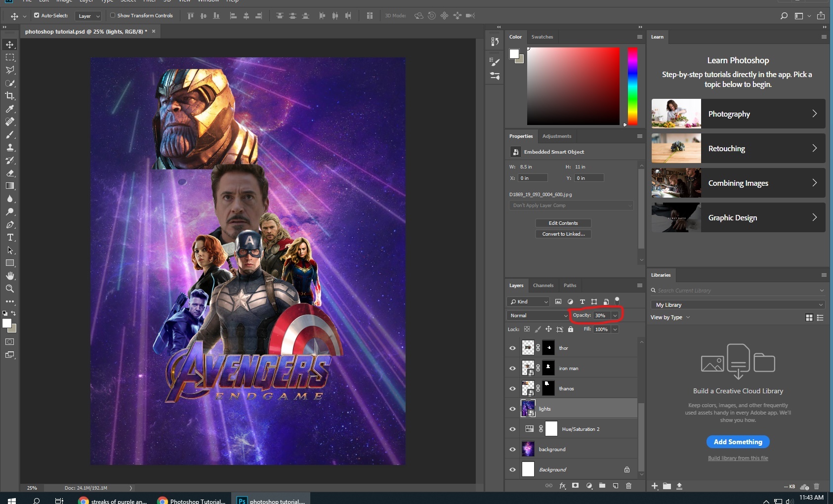Select the Rectangular Marquee tool
833x504 pixels.
[x=10, y=57]
